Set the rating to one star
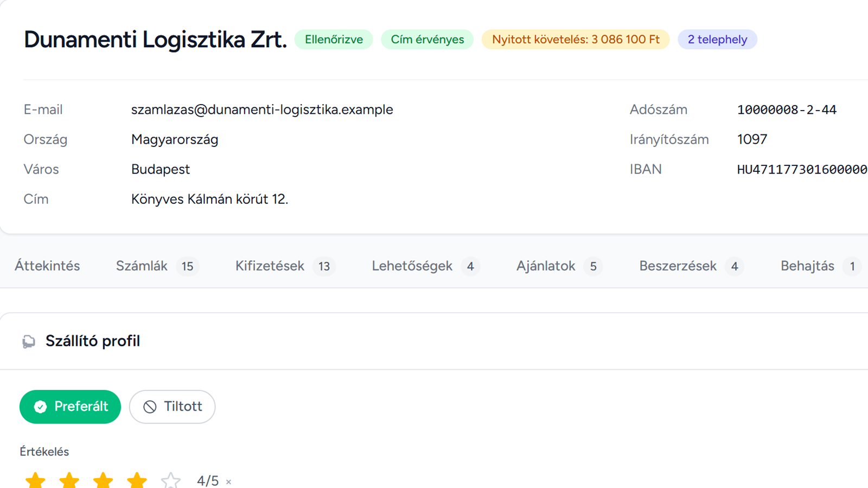Viewport: 868px width, 488px height. point(35,480)
